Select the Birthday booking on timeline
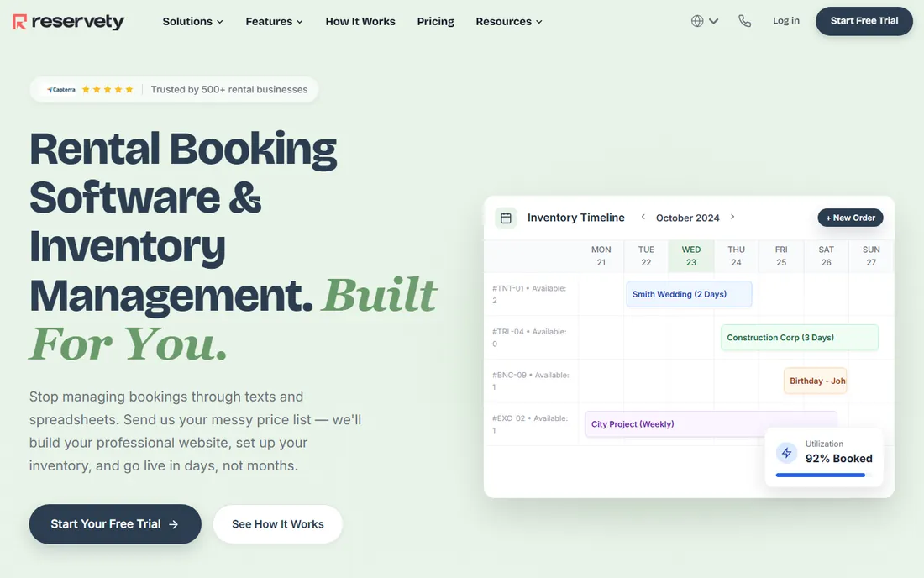Screen dimensions: 924x578 (x=815, y=381)
